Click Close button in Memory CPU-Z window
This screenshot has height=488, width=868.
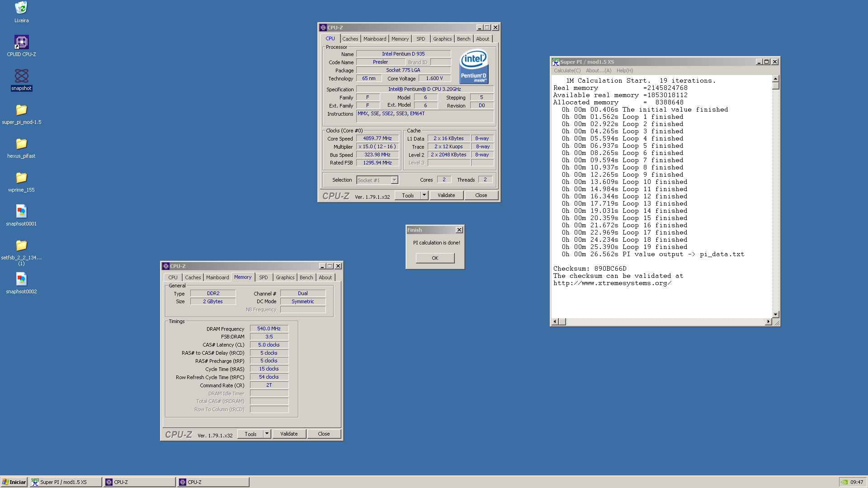pos(324,434)
